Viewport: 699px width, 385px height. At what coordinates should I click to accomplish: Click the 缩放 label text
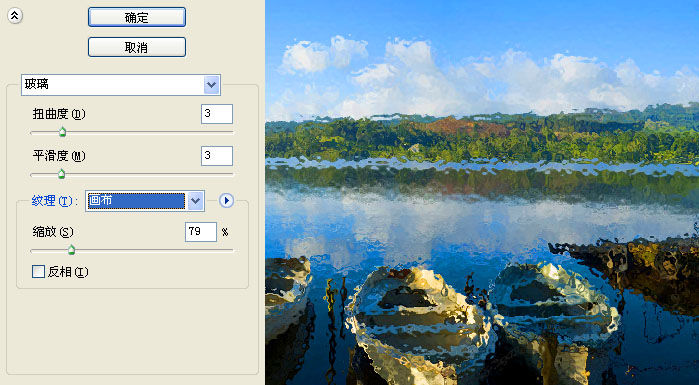click(53, 232)
